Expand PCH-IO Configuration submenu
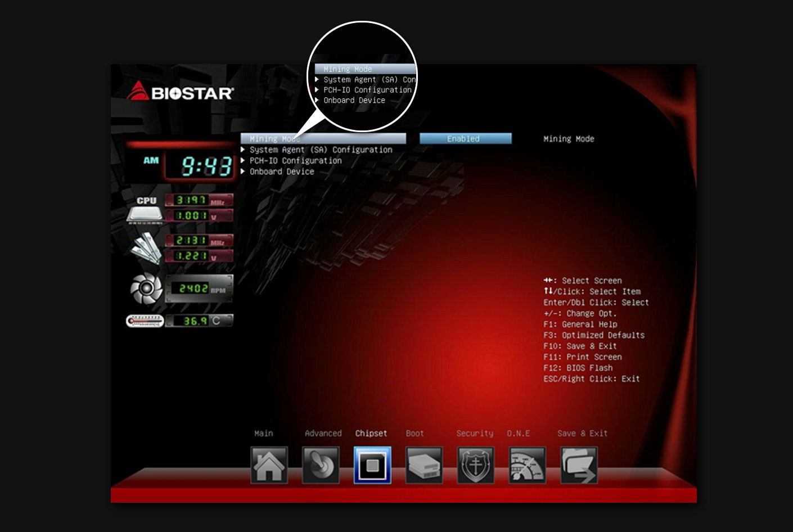The image size is (793, 532). [x=295, y=161]
